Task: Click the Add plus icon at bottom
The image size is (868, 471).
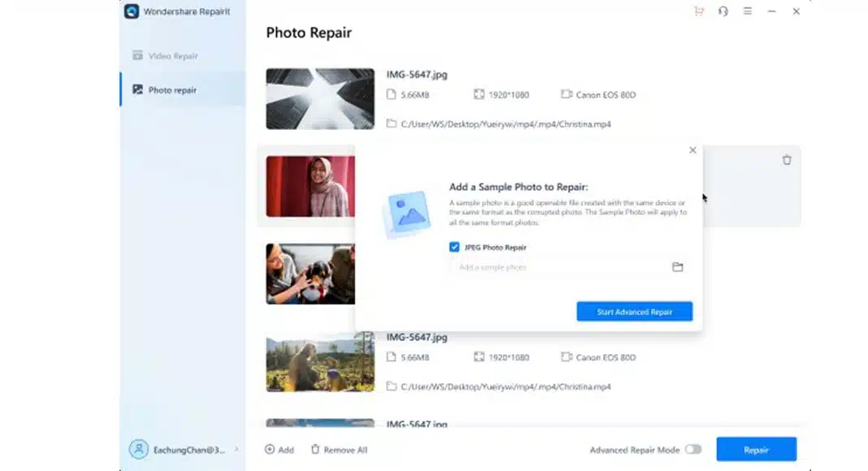Action: coord(268,448)
